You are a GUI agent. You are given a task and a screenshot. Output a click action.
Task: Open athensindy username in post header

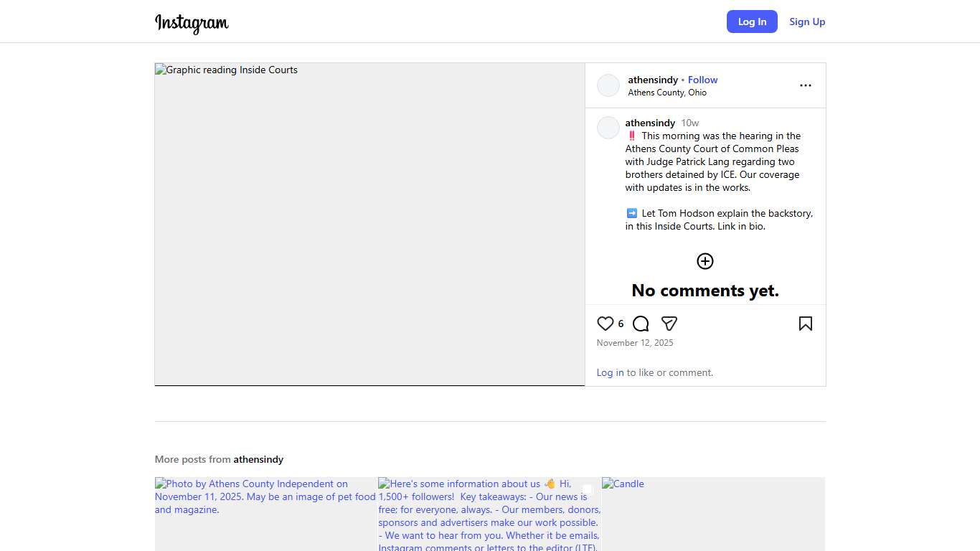653,80
